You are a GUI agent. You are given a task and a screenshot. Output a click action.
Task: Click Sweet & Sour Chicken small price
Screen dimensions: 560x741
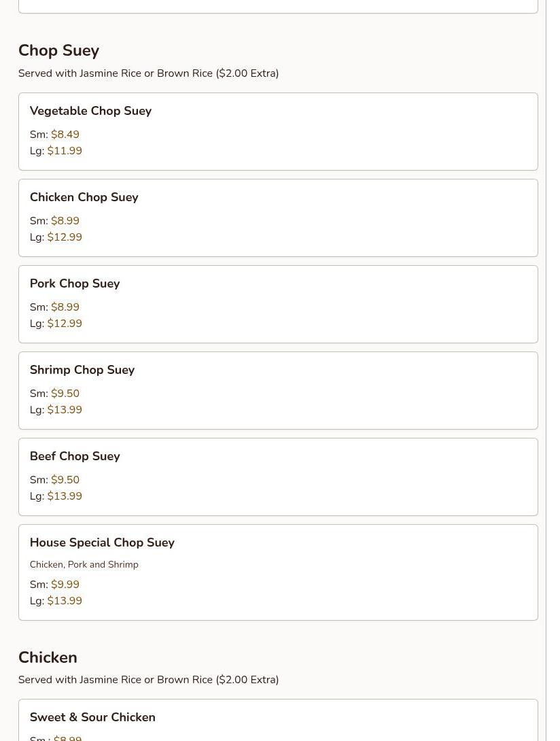pyautogui.click(x=67, y=738)
